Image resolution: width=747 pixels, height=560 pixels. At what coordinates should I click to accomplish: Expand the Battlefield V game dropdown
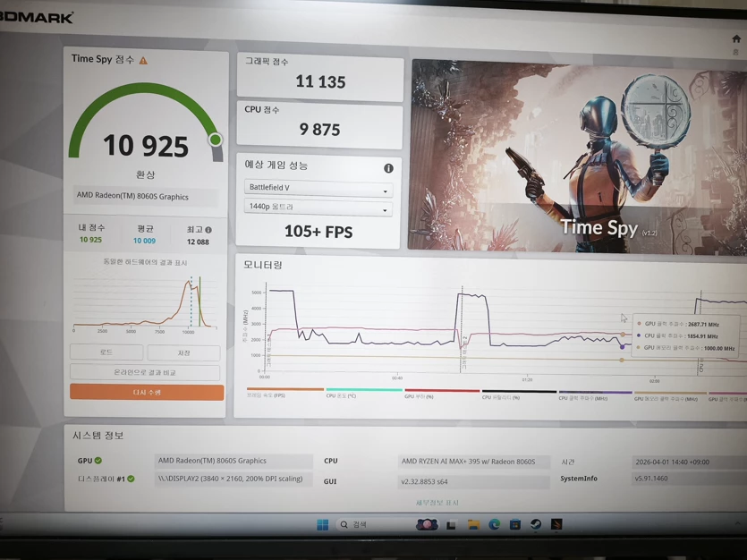(x=318, y=188)
